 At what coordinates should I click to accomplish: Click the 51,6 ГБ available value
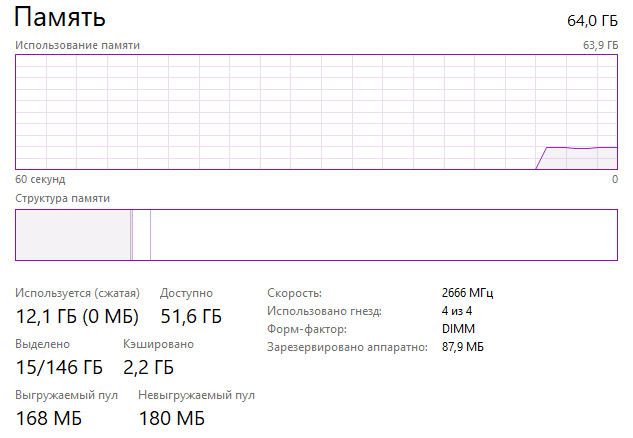pyautogui.click(x=191, y=317)
